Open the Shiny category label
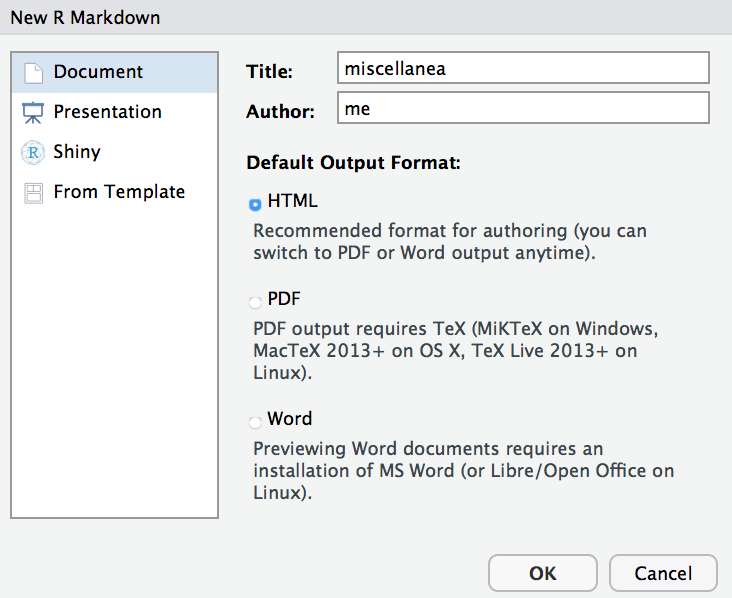Viewport: 732px width, 598px height. 77,152
